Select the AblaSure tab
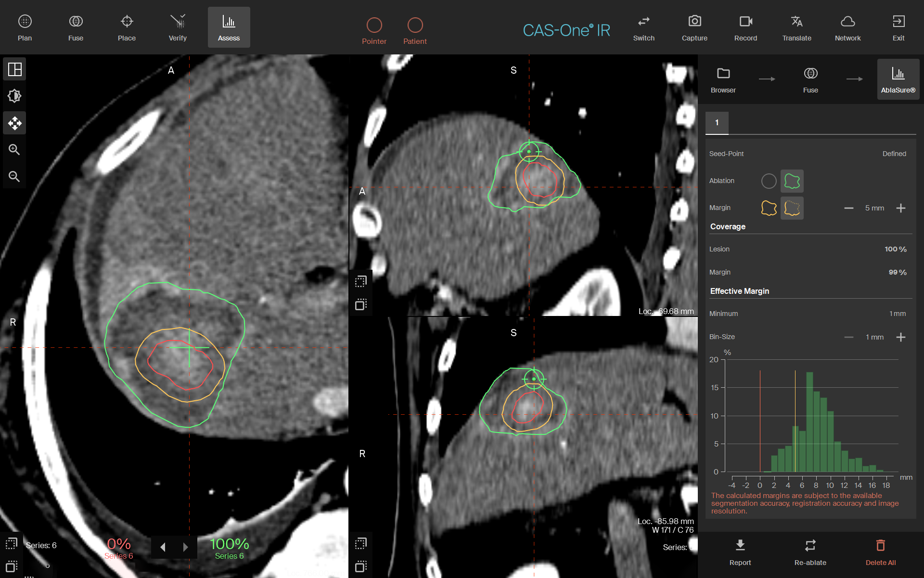The image size is (924, 578). click(x=898, y=79)
